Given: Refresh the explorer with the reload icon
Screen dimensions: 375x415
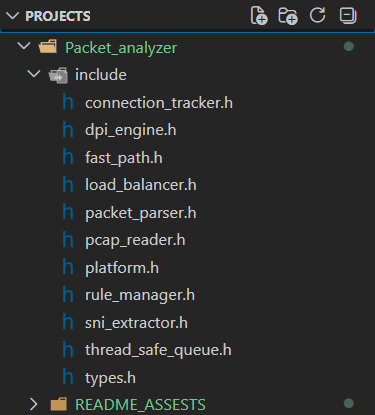Looking at the screenshot, I should (x=317, y=15).
